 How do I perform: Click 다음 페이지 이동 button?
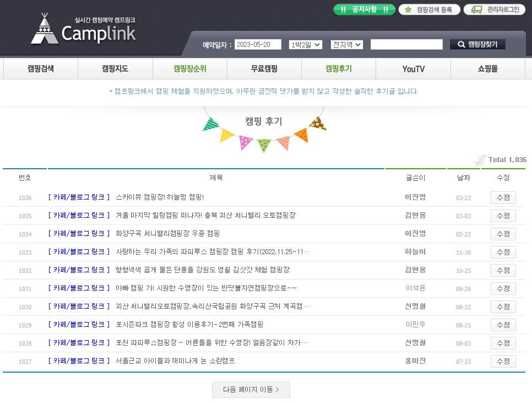click(251, 389)
